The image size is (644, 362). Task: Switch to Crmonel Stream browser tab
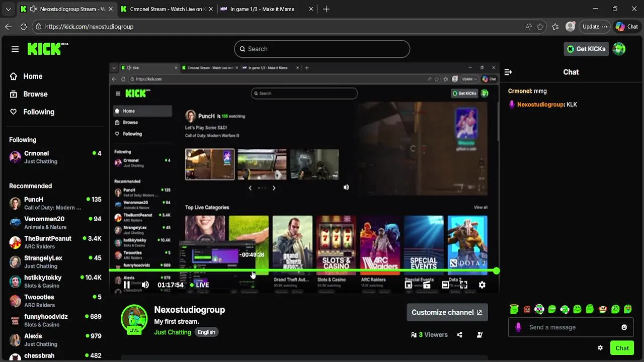click(167, 9)
